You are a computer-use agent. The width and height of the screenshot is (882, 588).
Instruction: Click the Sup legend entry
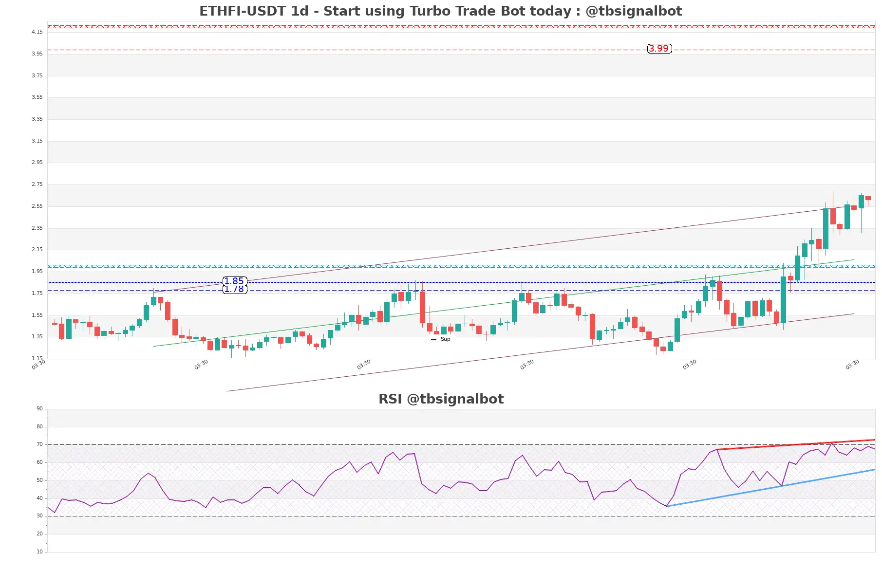pos(441,339)
